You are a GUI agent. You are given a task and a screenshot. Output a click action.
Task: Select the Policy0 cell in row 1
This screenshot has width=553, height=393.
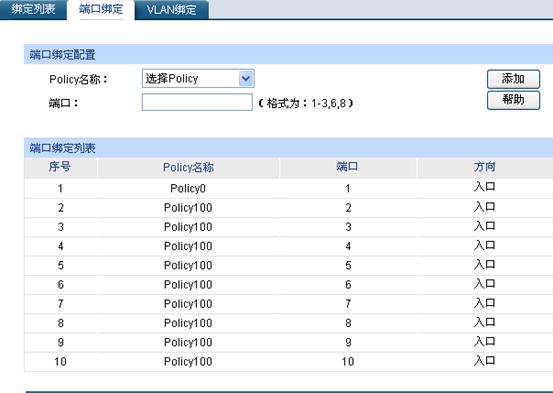point(188,188)
